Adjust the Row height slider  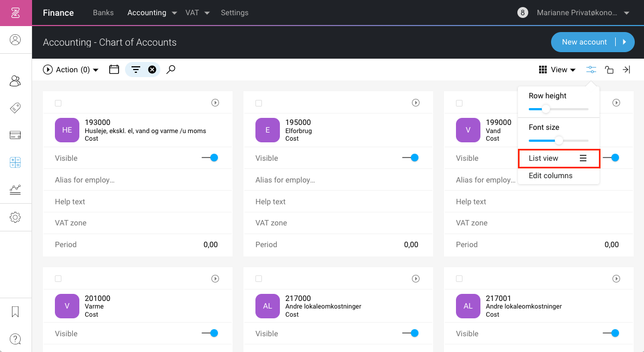point(559,109)
